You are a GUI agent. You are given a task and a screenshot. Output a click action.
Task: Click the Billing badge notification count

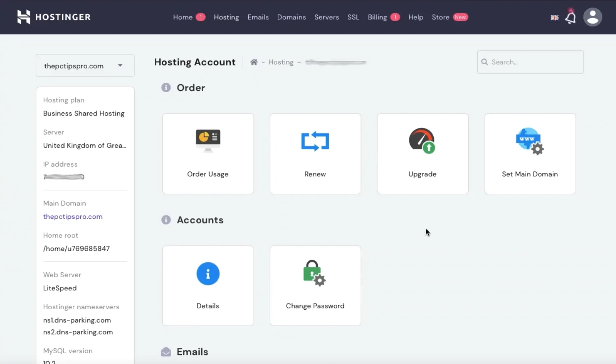(395, 17)
